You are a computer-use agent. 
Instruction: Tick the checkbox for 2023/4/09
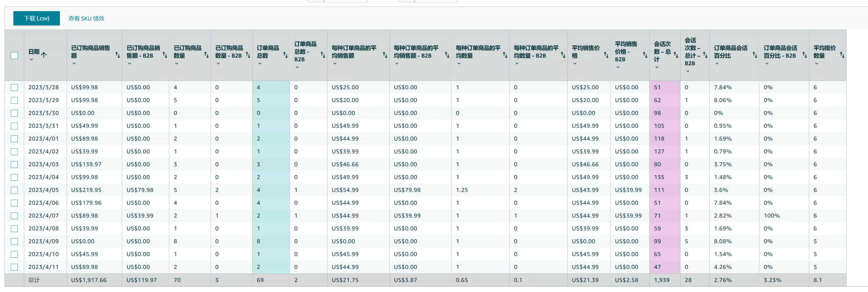pos(14,241)
